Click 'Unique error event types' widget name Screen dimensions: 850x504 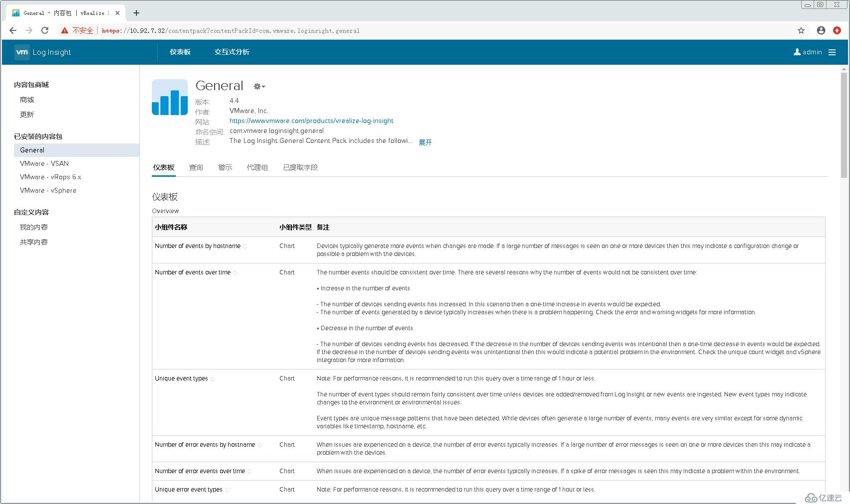pyautogui.click(x=189, y=490)
